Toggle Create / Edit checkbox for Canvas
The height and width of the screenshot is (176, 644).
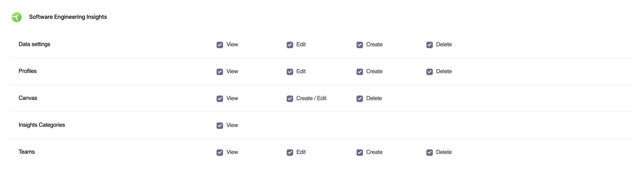290,98
